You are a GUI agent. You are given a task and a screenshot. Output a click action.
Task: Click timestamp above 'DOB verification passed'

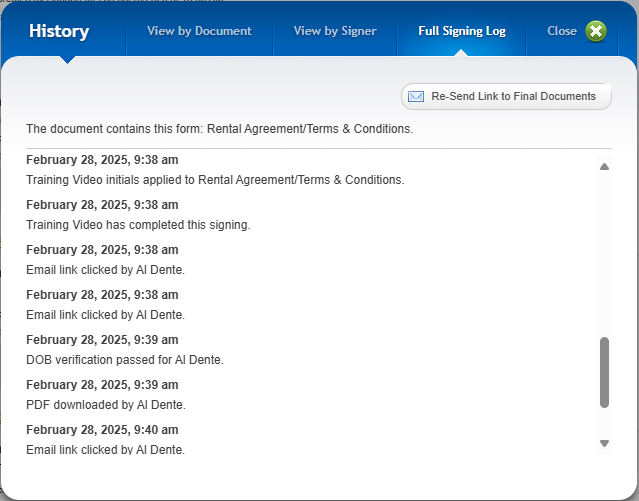[102, 340]
